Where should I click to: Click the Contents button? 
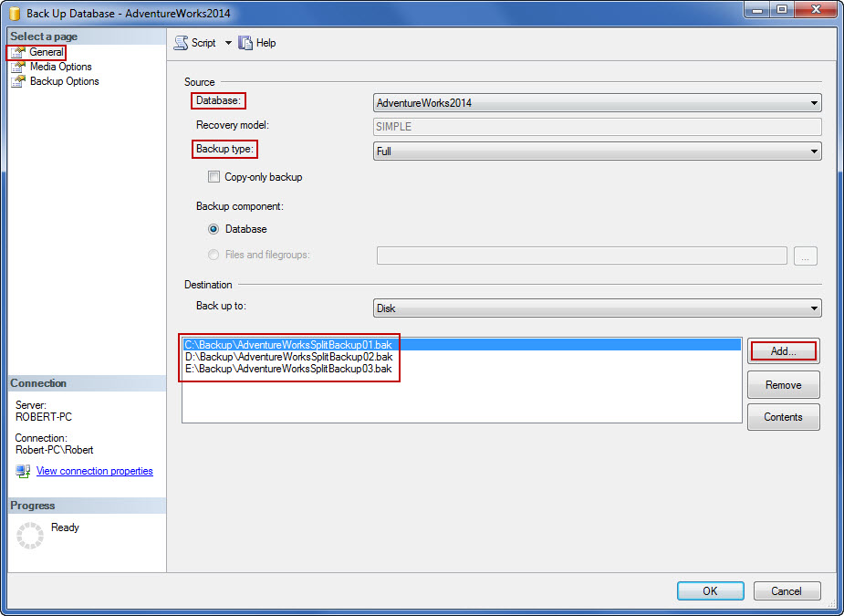click(783, 416)
